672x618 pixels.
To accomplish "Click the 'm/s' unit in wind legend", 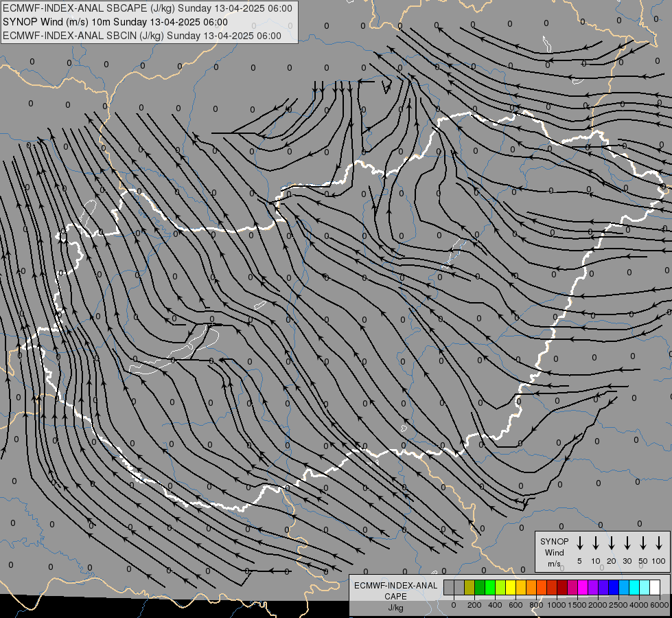I will [x=554, y=564].
